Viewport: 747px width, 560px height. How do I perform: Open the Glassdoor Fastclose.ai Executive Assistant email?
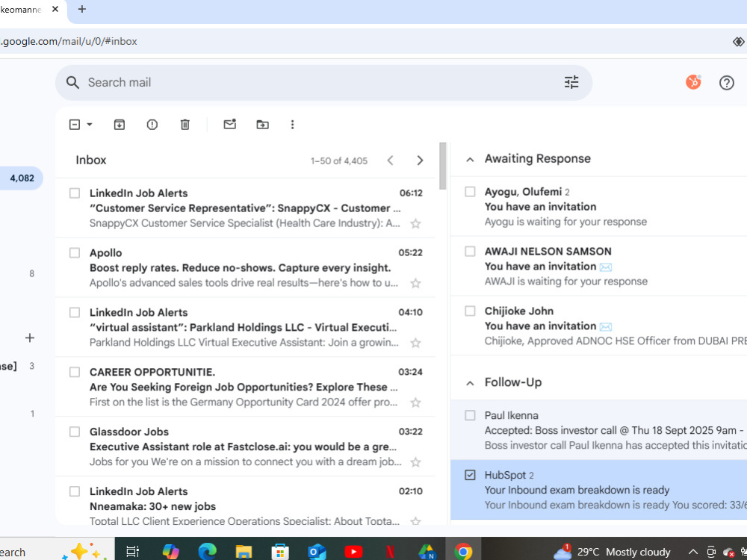(245, 447)
